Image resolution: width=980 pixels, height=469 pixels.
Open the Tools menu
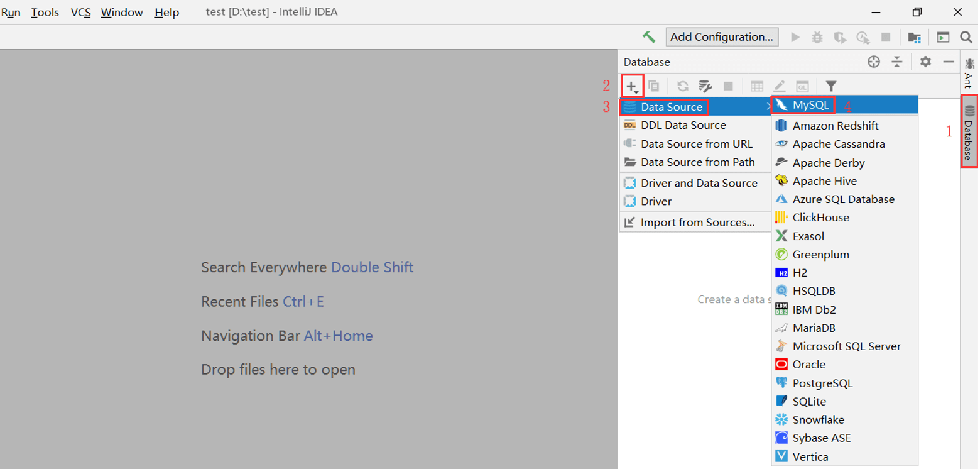coord(45,12)
